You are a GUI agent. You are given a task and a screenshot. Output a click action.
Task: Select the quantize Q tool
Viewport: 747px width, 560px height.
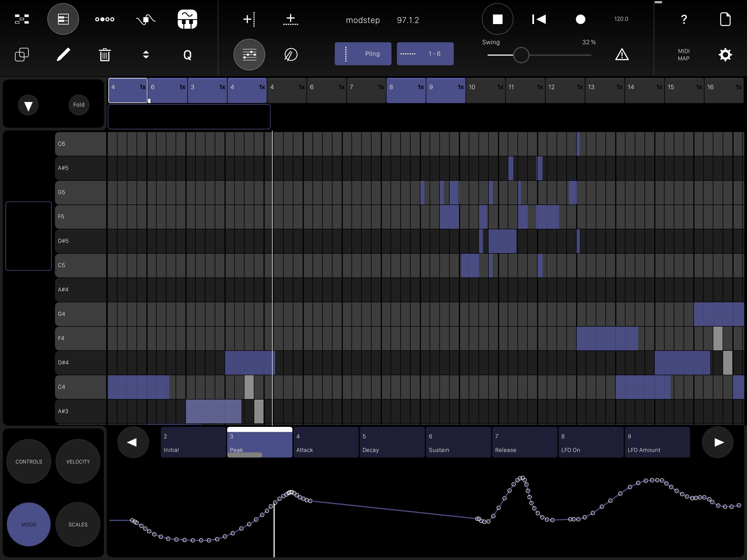(x=187, y=54)
